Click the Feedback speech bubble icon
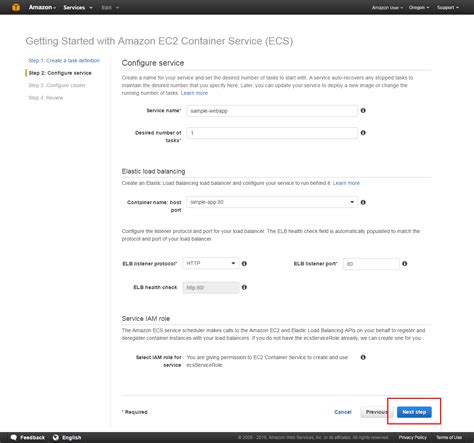 click(x=14, y=437)
